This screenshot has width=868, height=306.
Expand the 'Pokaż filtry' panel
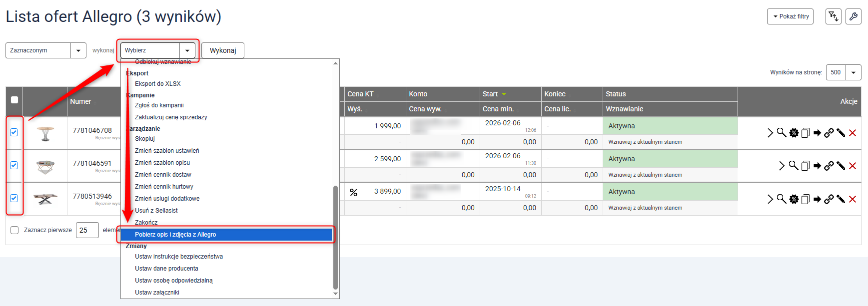[790, 16]
